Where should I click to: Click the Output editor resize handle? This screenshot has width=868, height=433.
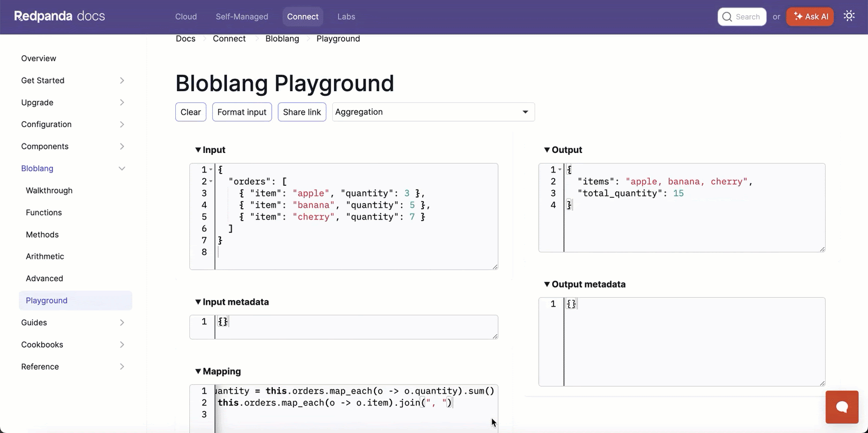point(822,249)
